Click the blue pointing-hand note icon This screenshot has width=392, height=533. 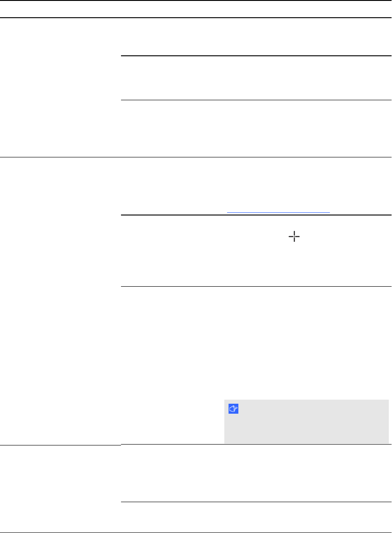pos(233,409)
